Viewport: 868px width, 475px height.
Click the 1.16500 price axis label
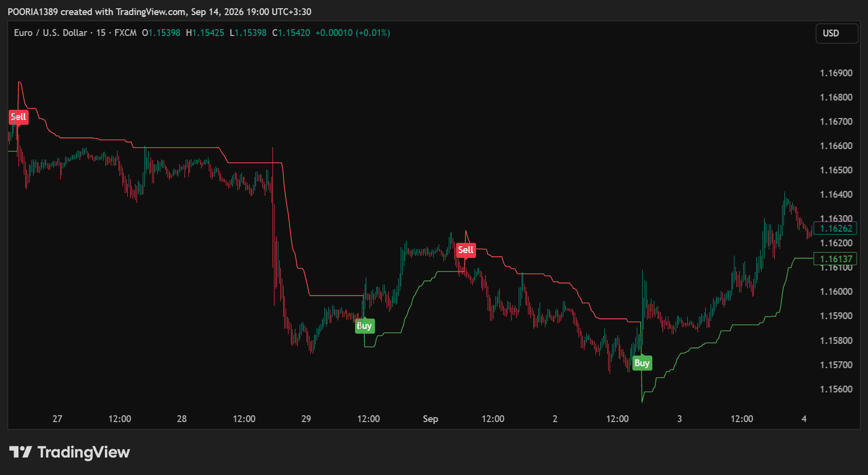point(836,170)
